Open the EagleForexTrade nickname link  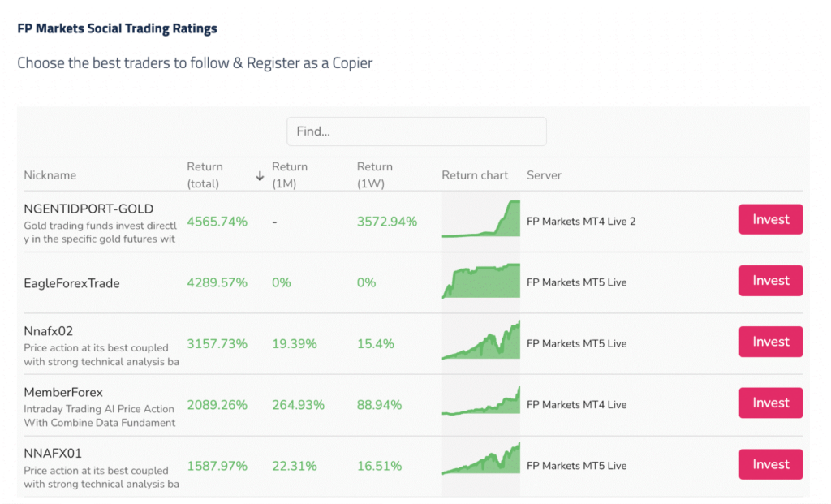(71, 283)
